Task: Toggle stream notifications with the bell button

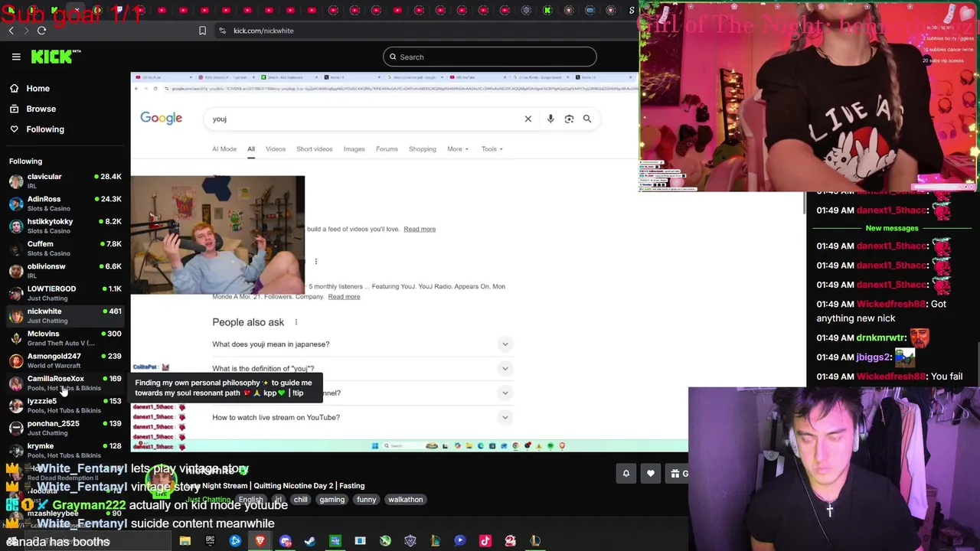Action: pyautogui.click(x=626, y=474)
